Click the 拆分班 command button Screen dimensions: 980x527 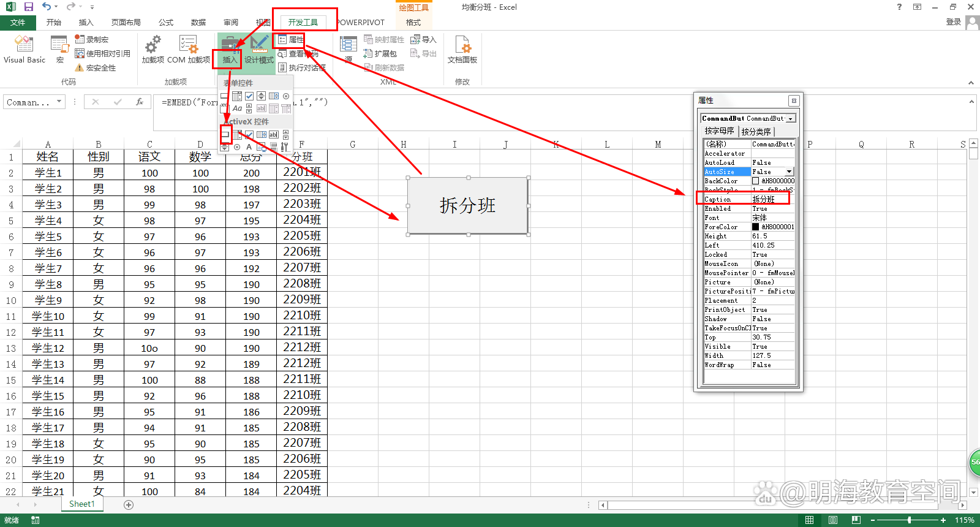click(x=467, y=206)
